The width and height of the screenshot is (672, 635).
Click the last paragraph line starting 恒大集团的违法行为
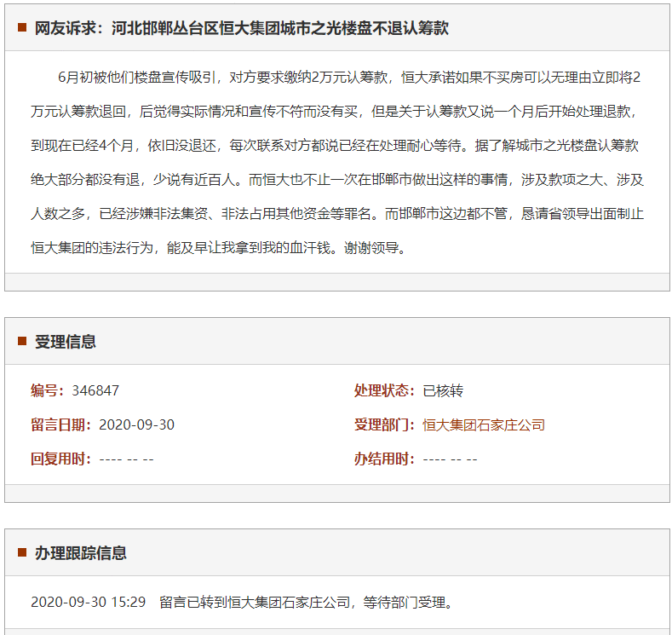coord(218,247)
